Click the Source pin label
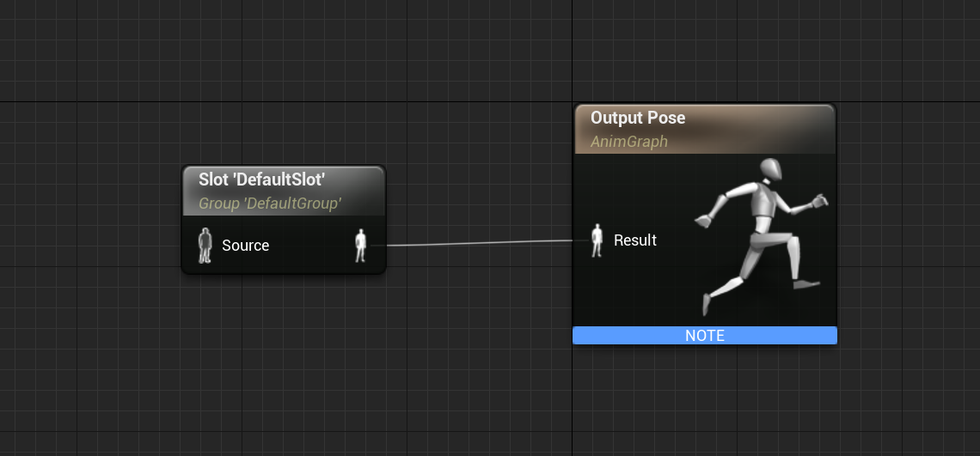Image resolution: width=980 pixels, height=456 pixels. pos(246,246)
